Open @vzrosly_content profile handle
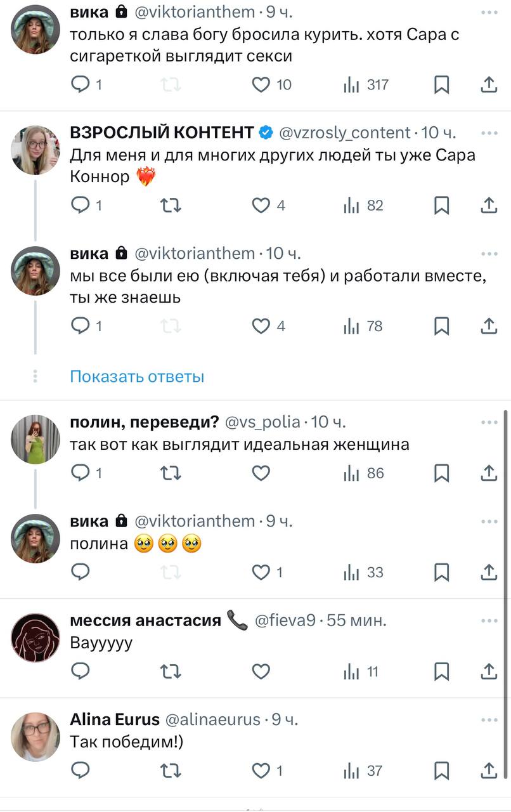Viewport: 511px width, 812px height. (x=345, y=133)
